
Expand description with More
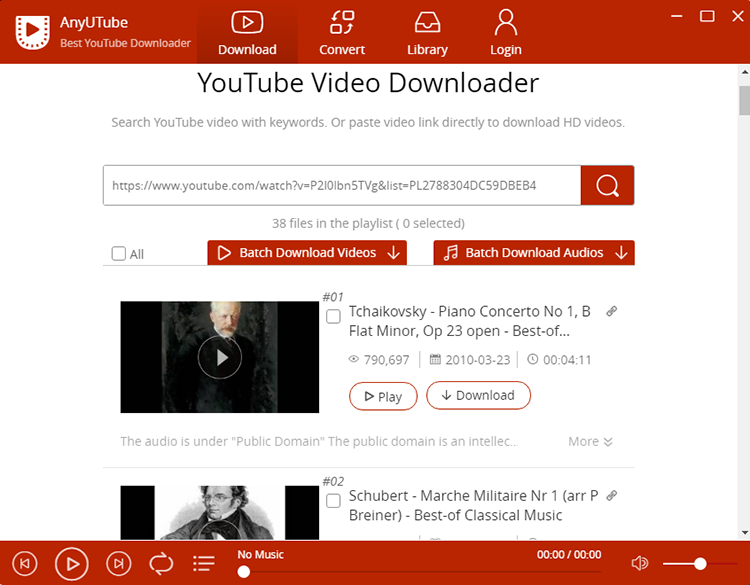tap(590, 441)
